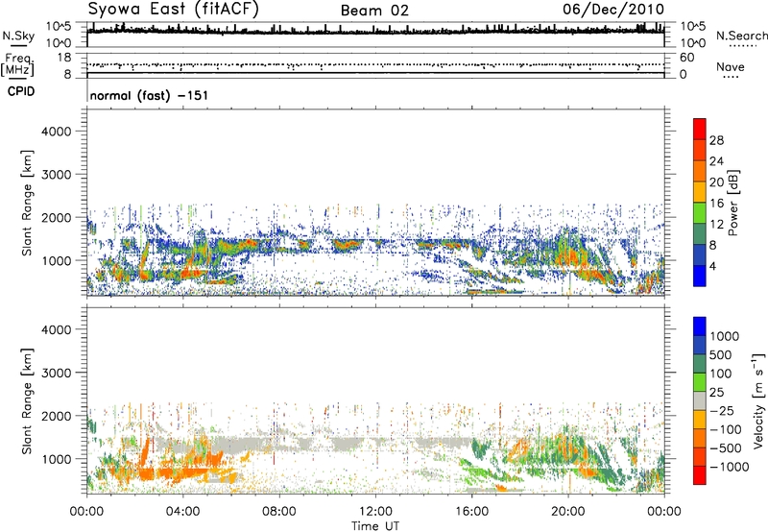Click the 'Velocity [m s-1]' colorbar label
This screenshot has width=768, height=532.
point(758,400)
